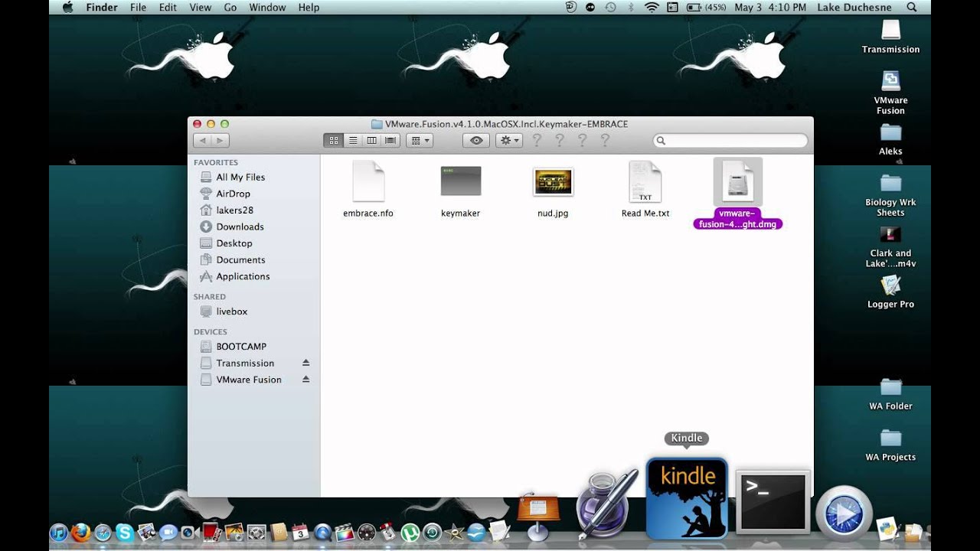980x551 pixels.
Task: Open the File menu
Action: pos(138,7)
